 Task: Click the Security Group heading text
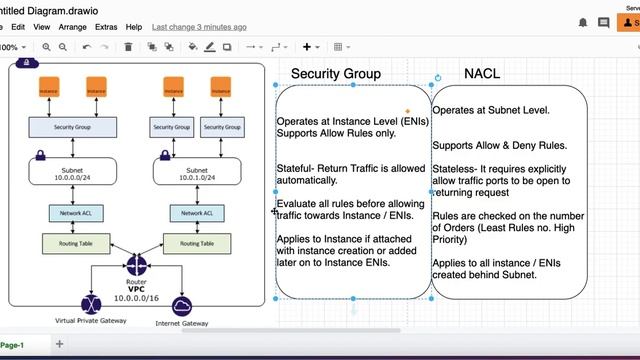point(336,74)
